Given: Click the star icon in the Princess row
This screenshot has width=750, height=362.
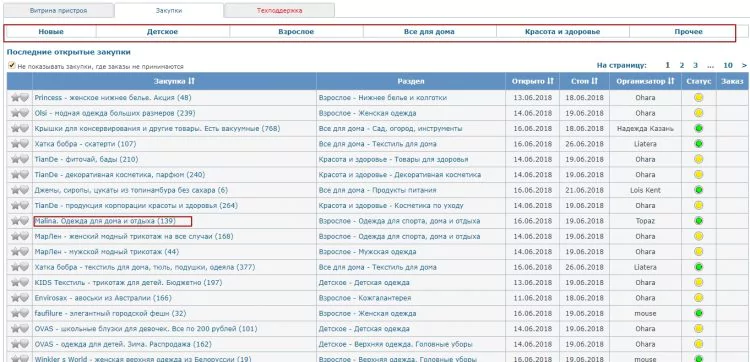Looking at the screenshot, I should pyautogui.click(x=15, y=98).
